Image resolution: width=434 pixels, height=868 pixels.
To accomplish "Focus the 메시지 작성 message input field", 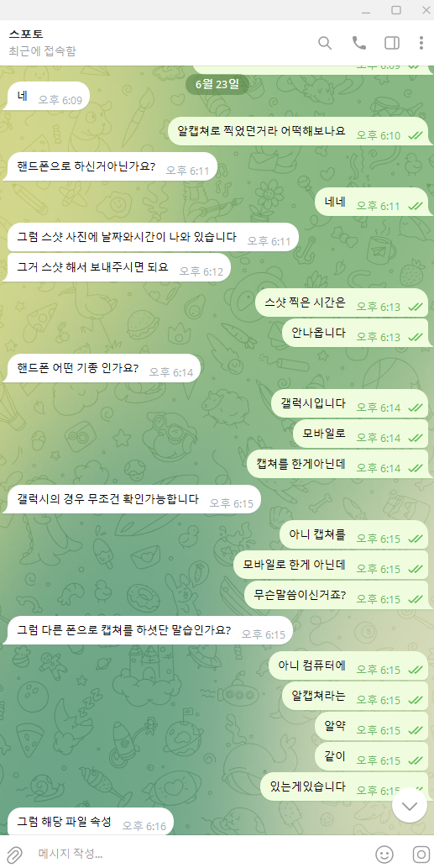I will [199, 853].
